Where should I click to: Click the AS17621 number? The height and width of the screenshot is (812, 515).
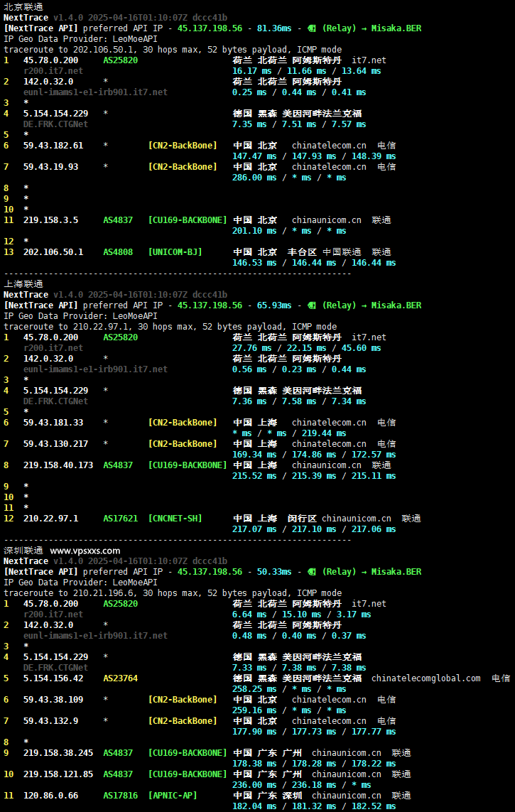tap(121, 519)
